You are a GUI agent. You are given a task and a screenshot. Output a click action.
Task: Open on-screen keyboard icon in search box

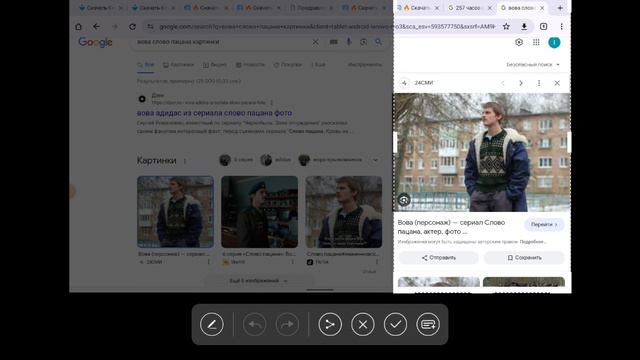333,42
